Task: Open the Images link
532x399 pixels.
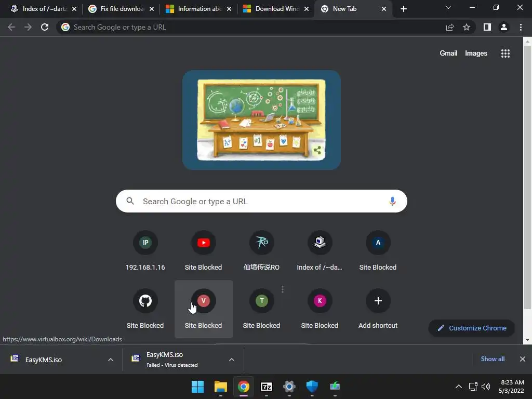Action: 476,54
